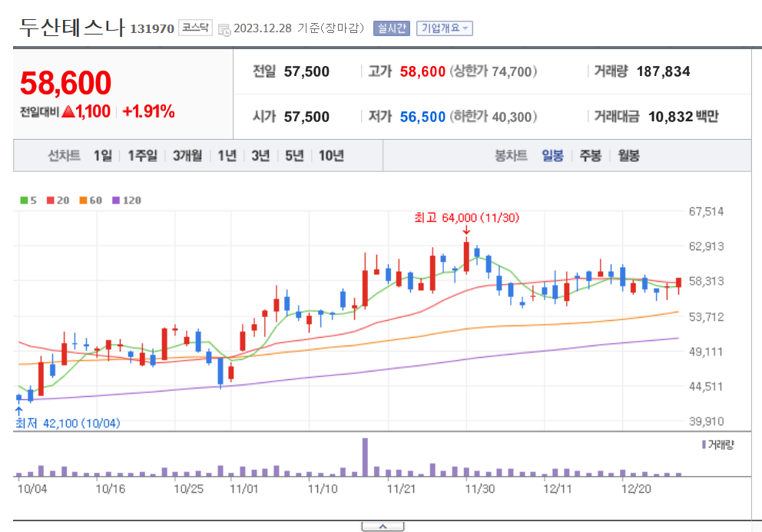Select the 5년 line chart period
The width and height of the screenshot is (762, 532).
tap(294, 156)
